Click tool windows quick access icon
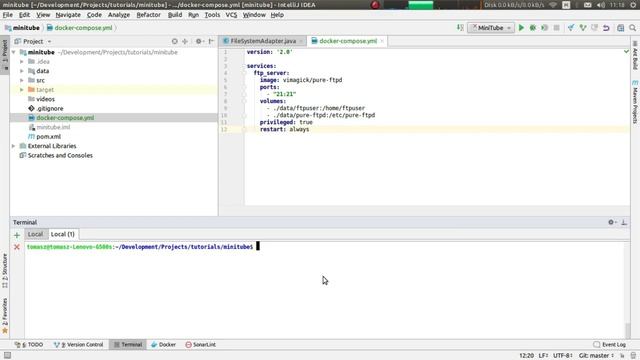 coord(7,356)
